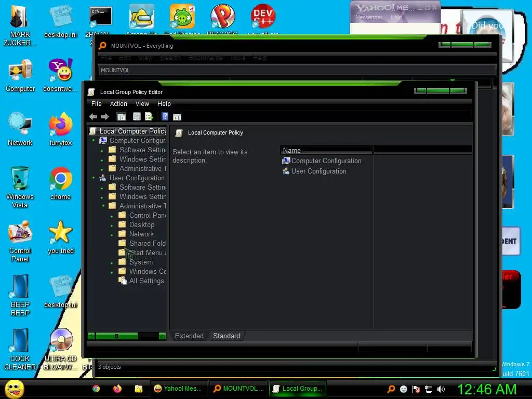Expand the Control Panel tree folder
Viewport: 532px width, 399px height.
tap(112, 216)
